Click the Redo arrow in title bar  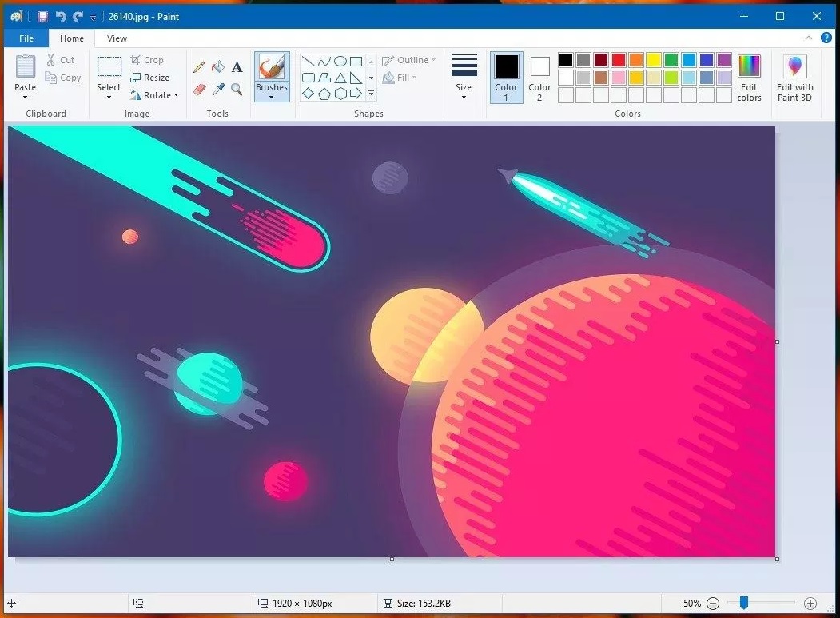[x=78, y=17]
